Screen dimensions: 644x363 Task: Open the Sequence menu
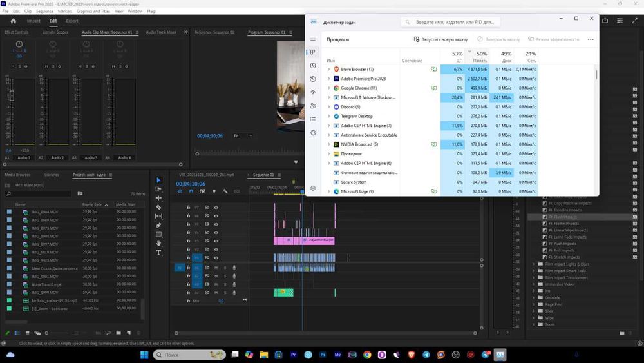click(44, 11)
